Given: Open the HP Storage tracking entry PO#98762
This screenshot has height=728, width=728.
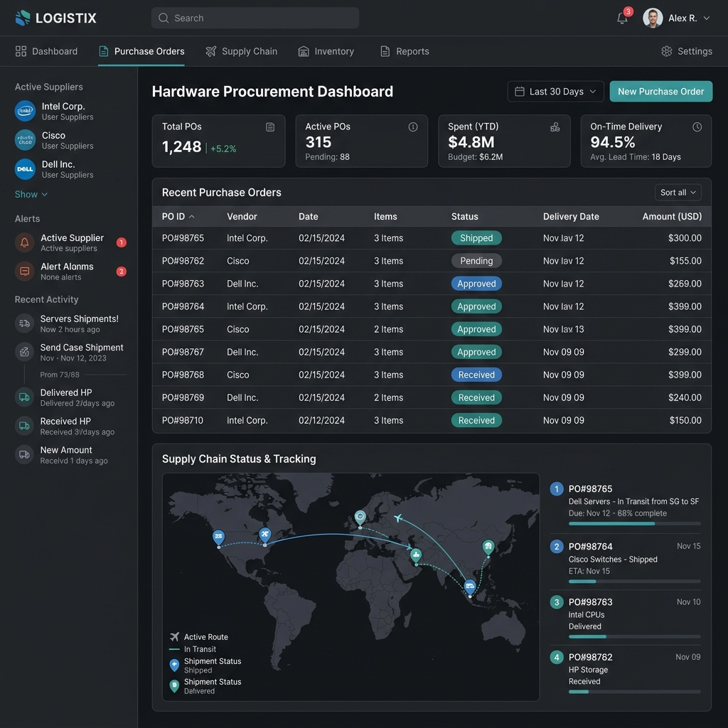Looking at the screenshot, I should pyautogui.click(x=625, y=673).
